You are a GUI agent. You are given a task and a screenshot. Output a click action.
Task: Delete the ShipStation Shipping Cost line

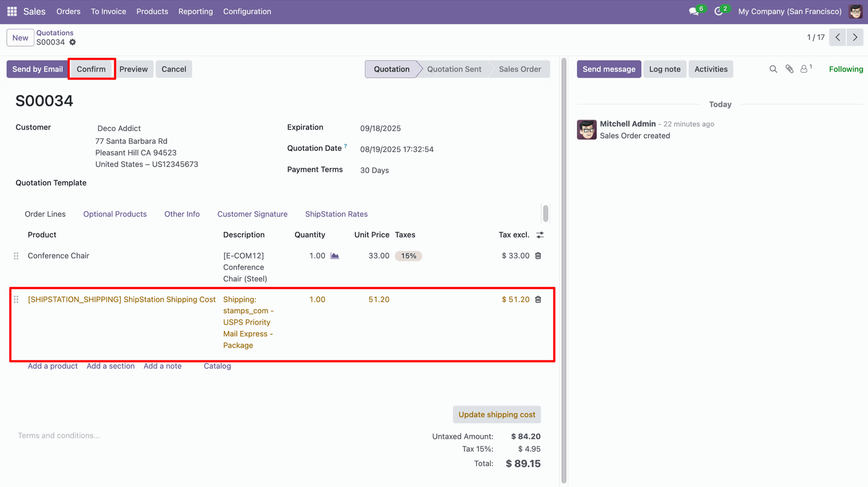click(538, 299)
